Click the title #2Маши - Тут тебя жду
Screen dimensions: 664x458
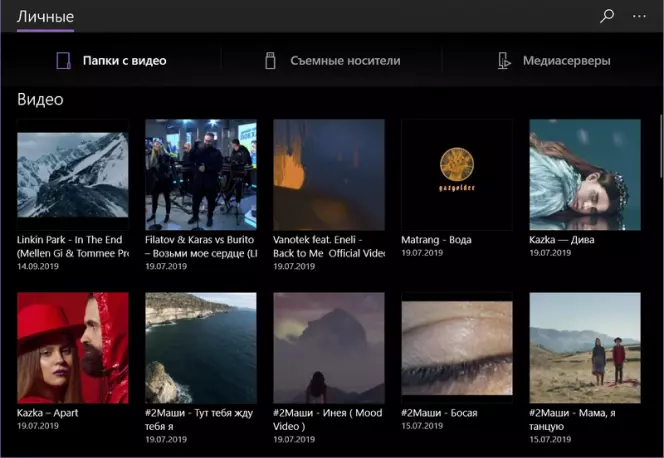(199, 419)
